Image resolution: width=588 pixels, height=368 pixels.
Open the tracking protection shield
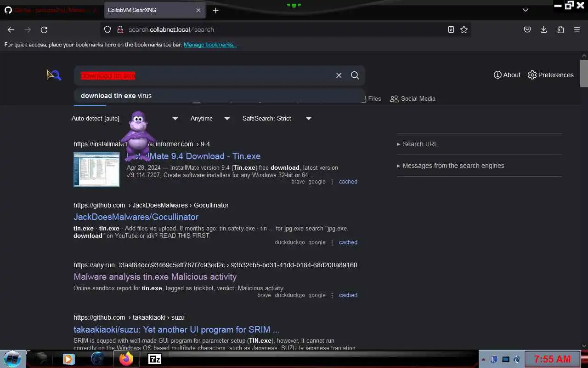coord(107,29)
